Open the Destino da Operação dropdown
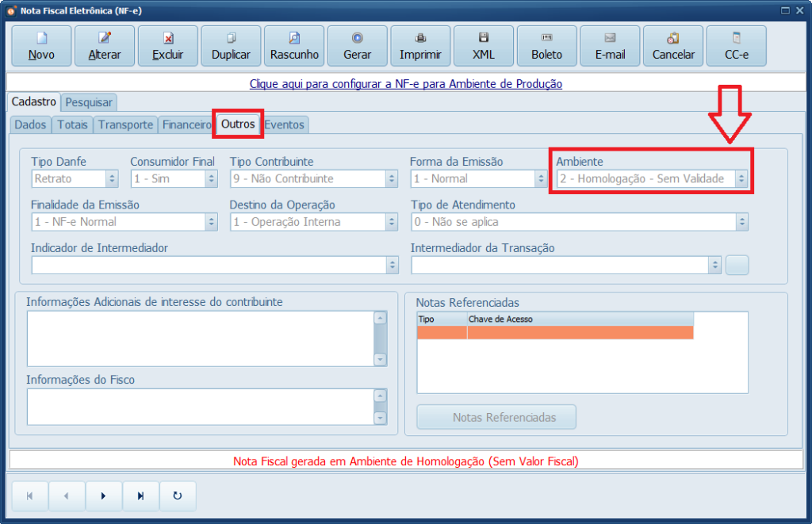 (x=392, y=222)
